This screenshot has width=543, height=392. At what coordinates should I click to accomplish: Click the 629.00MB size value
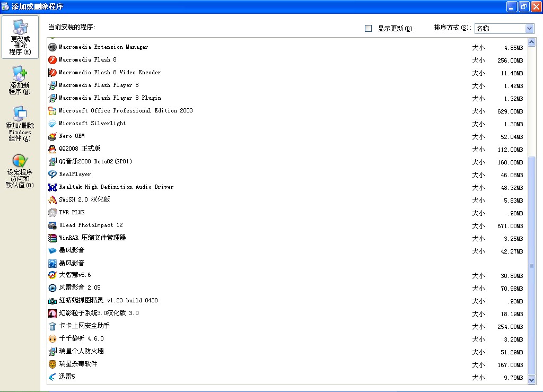tap(510, 111)
